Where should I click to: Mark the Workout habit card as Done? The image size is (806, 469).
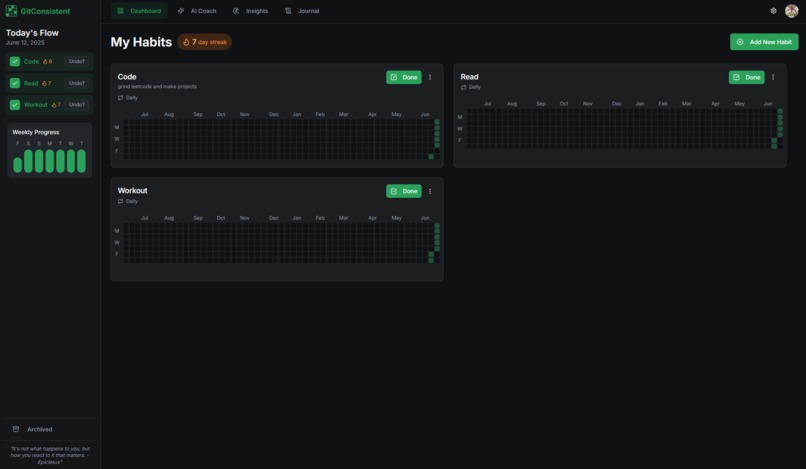point(404,191)
